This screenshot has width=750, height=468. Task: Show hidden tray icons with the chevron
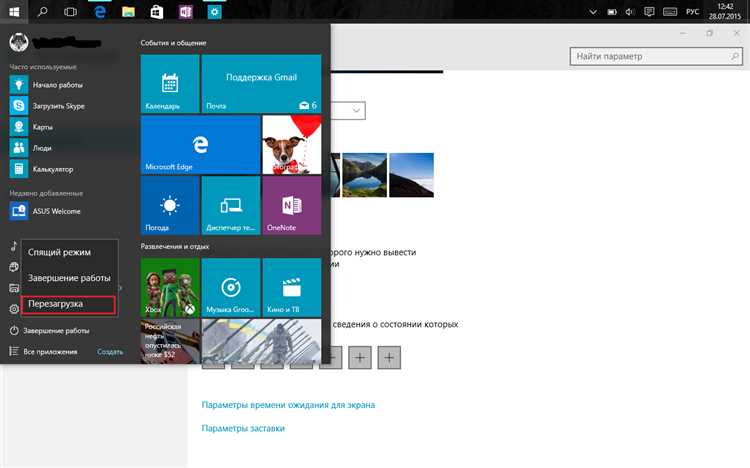(593, 12)
